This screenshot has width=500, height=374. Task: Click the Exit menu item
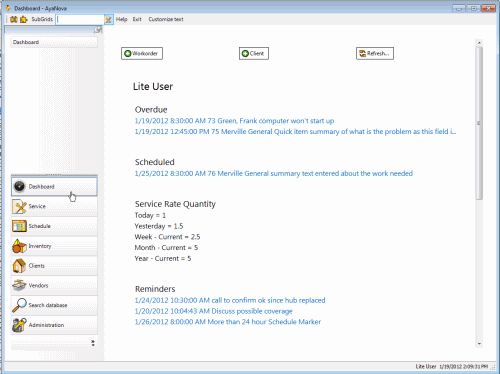click(137, 19)
